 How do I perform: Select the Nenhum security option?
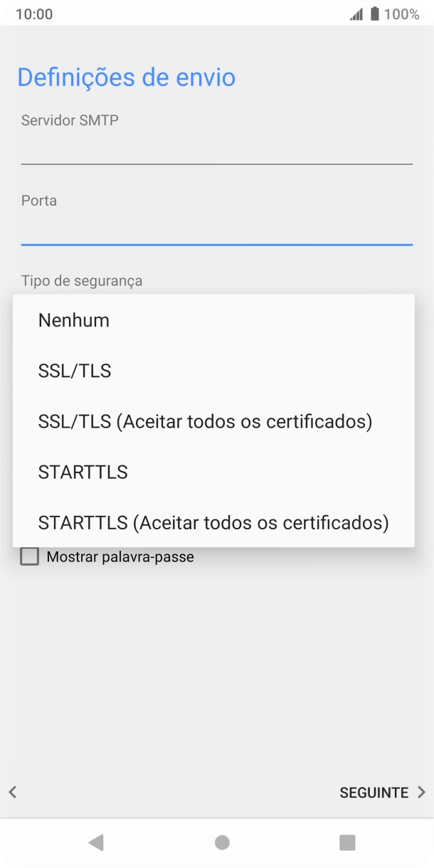pos(73,320)
